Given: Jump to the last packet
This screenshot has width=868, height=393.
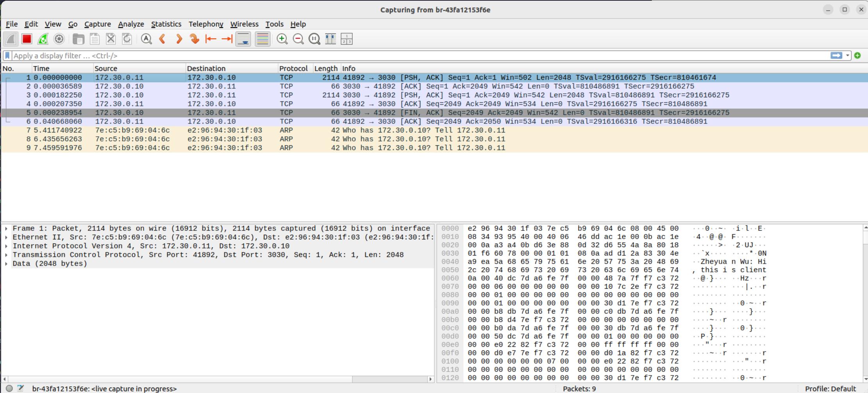Looking at the screenshot, I should [227, 39].
